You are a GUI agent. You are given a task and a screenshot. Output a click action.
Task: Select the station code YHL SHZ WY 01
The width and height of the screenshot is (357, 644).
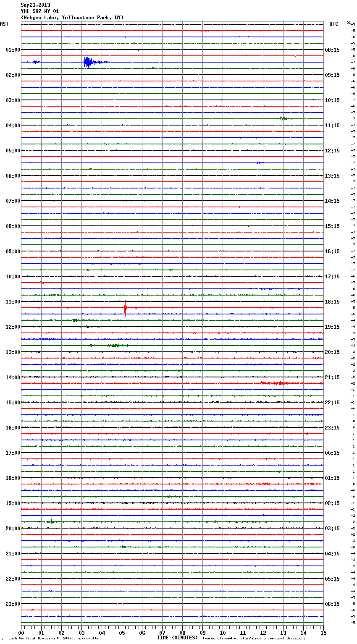[40, 11]
